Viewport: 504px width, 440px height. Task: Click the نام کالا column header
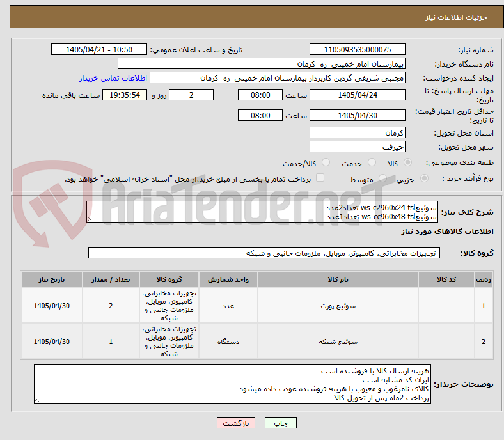[x=338, y=279]
